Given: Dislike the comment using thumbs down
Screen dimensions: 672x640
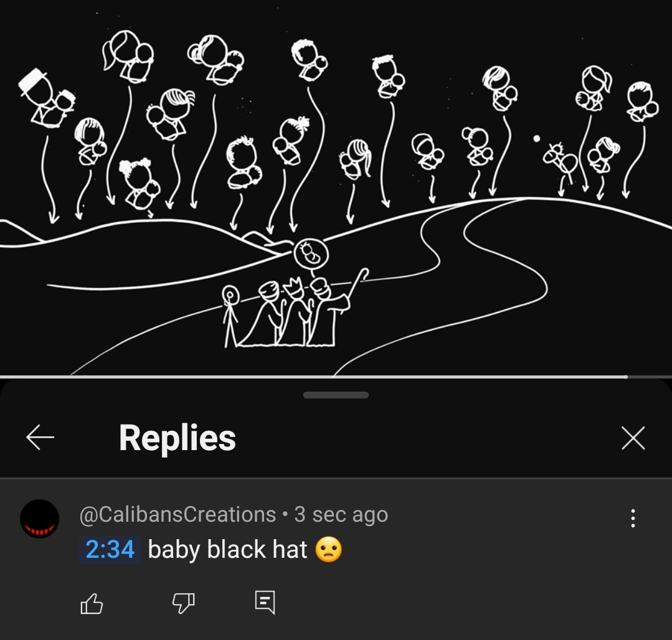Looking at the screenshot, I should pos(182,603).
